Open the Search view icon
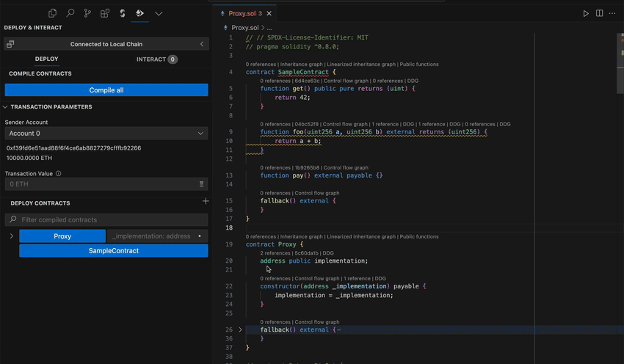The height and width of the screenshot is (364, 624). coord(70,13)
